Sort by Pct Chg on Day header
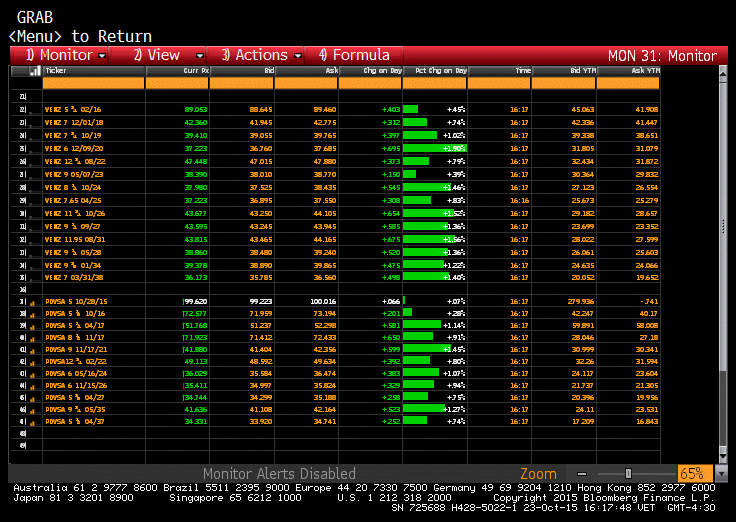Screen dimensions: 736x522 pos(435,70)
